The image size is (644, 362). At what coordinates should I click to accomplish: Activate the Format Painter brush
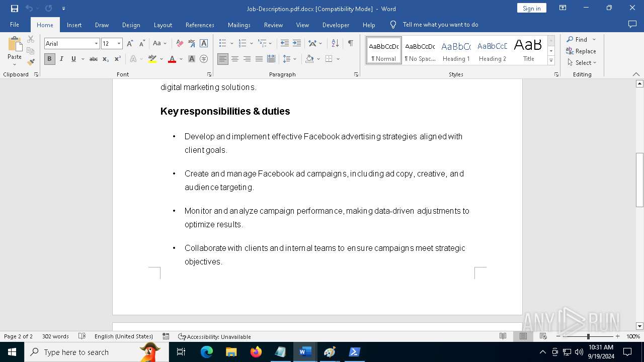point(31,62)
